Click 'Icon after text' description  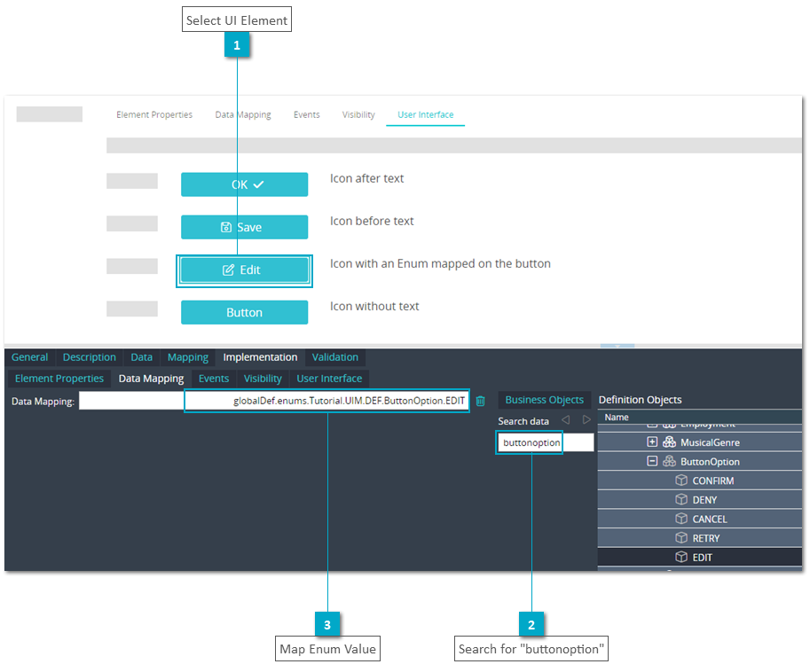coord(366,178)
